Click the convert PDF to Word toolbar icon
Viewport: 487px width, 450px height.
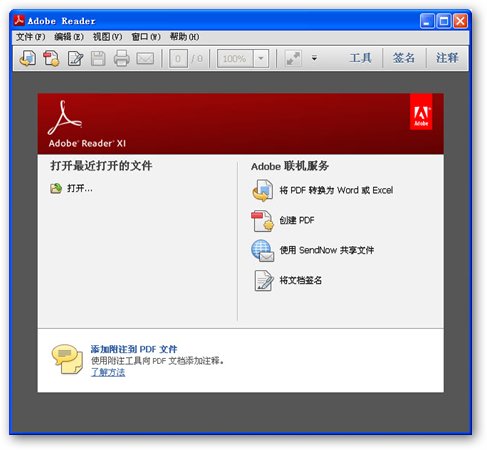coord(28,58)
